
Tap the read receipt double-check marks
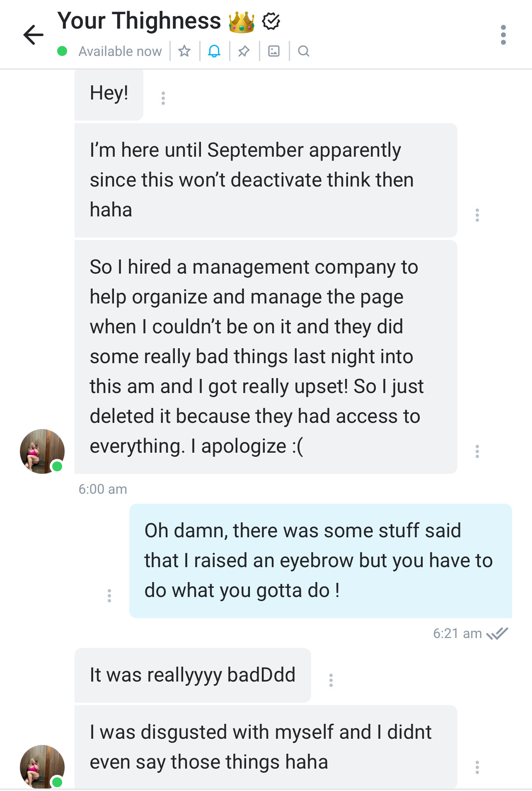pyautogui.click(x=497, y=633)
